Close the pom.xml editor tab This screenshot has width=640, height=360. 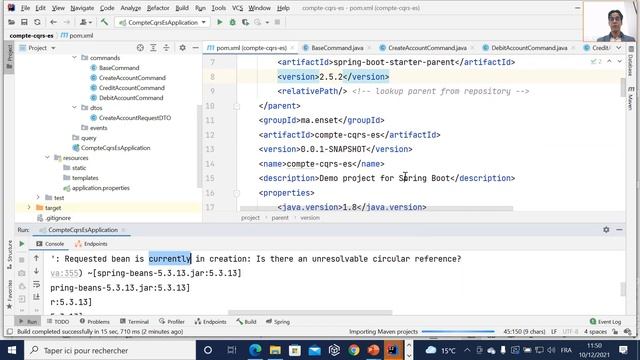292,48
